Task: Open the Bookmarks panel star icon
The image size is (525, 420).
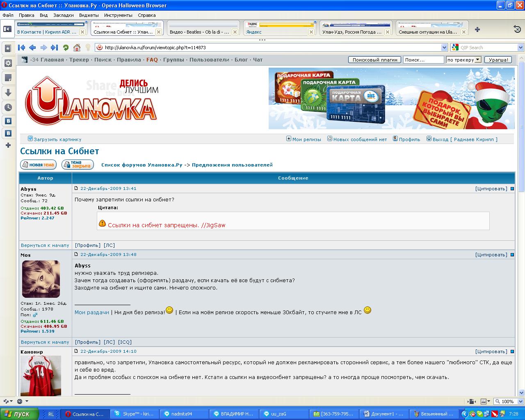Action: [8, 48]
